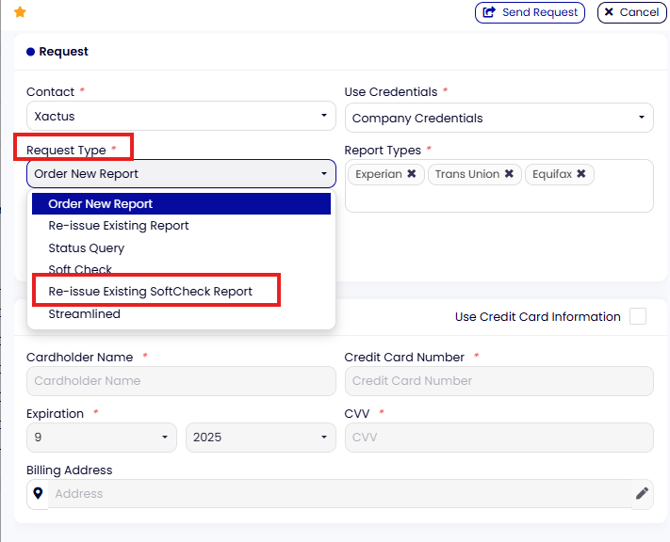The image size is (670, 542).
Task: Open the expiration year 2025 dropdown
Action: [x=261, y=437]
